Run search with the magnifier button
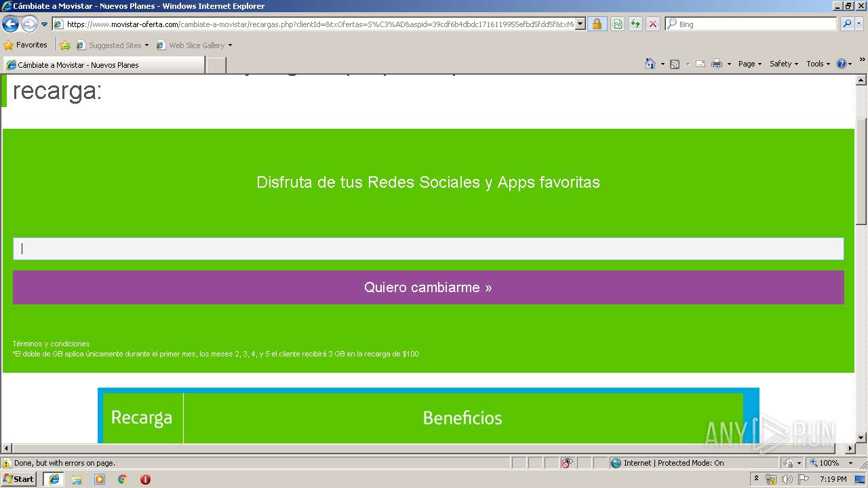The width and height of the screenshot is (868, 488). coord(846,24)
